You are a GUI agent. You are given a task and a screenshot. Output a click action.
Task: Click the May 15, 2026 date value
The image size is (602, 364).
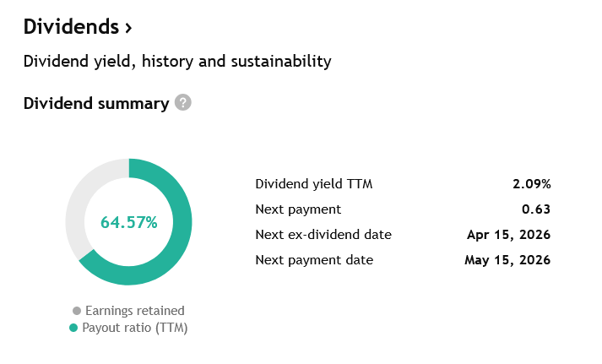click(507, 260)
